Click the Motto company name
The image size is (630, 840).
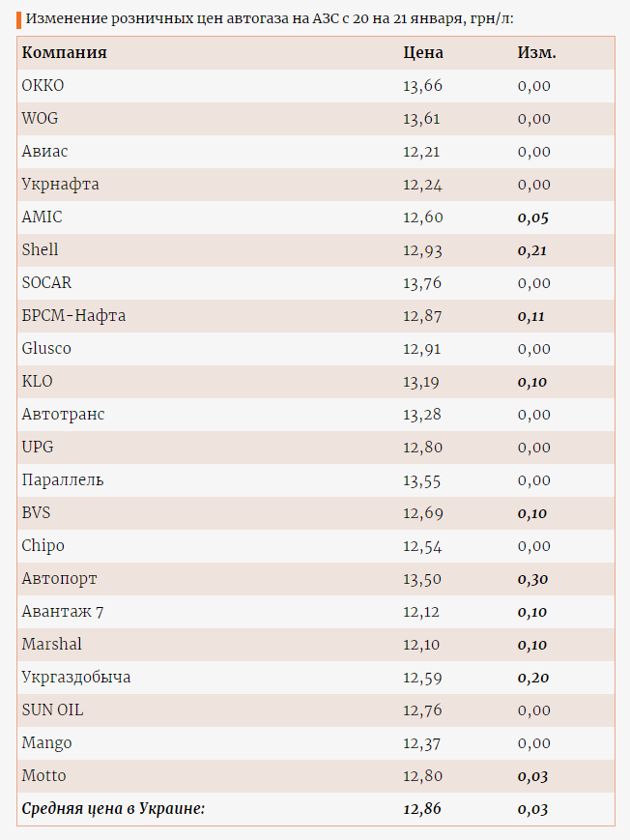[x=43, y=775]
